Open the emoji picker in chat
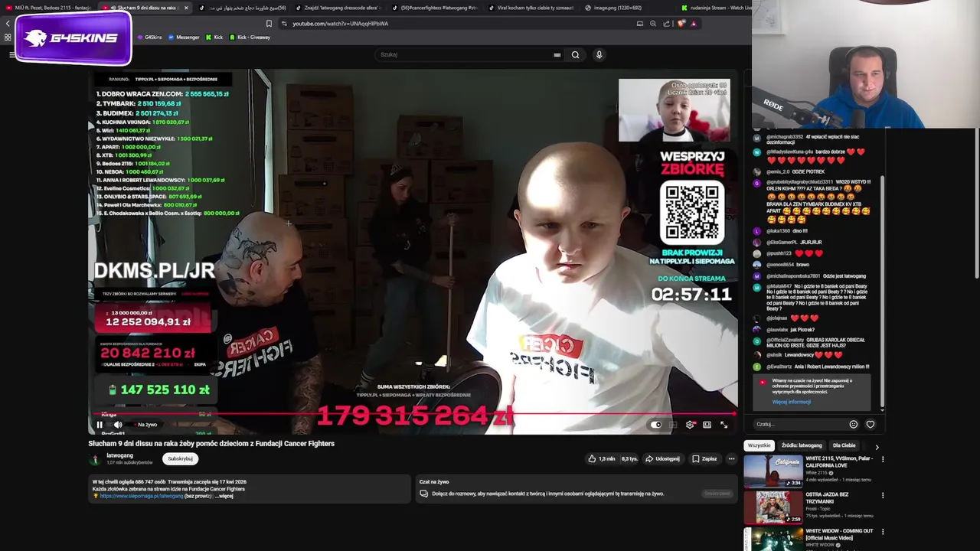The height and width of the screenshot is (551, 980). tap(854, 424)
